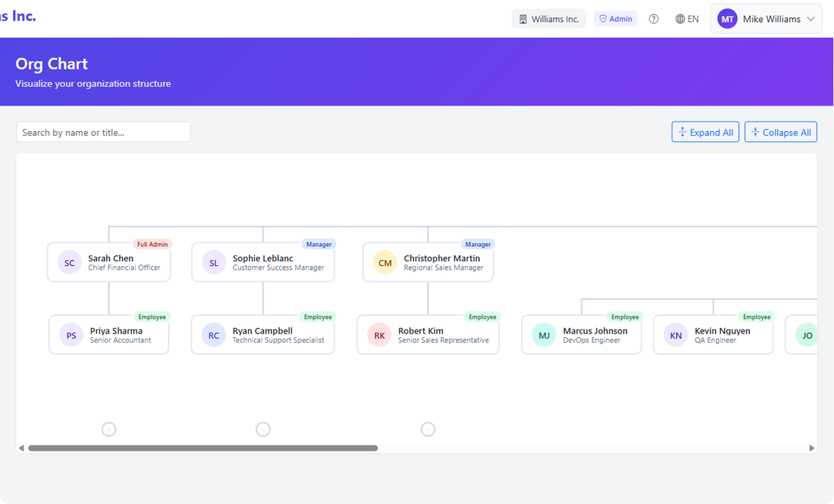Open the help question mark icon
This screenshot has width=834, height=504.
tap(654, 18)
